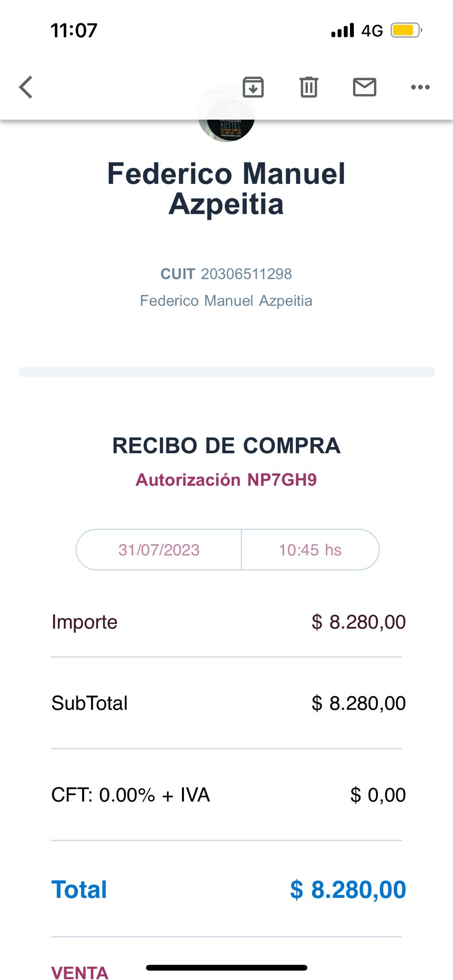Tap the VENTA section label
This screenshot has height=980, width=453.
tap(80, 972)
